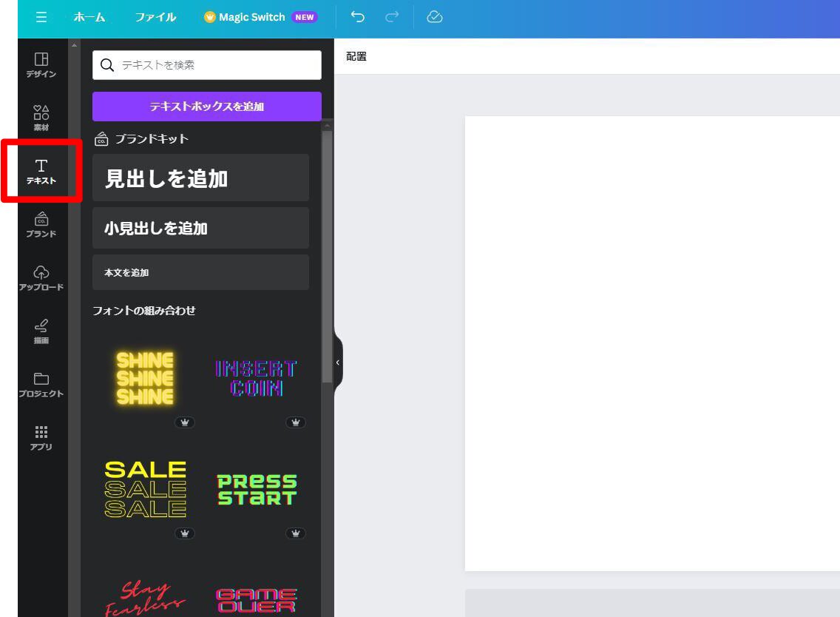Go to ホーム in top bar

tap(89, 17)
